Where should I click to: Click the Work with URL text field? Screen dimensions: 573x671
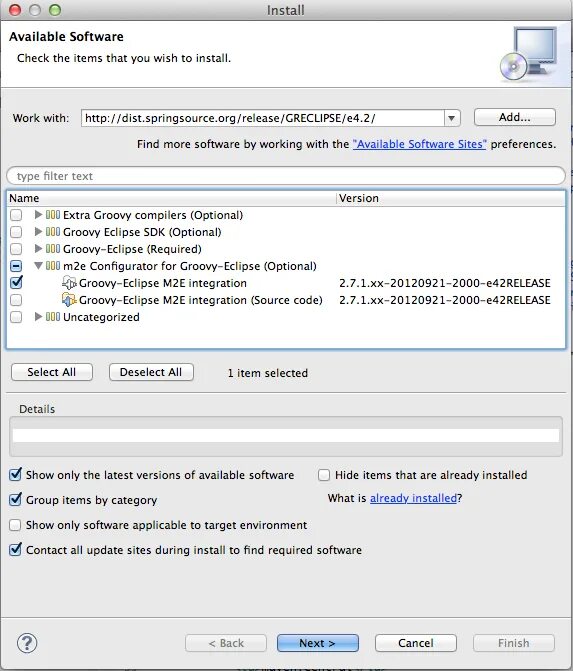pyautogui.click(x=263, y=118)
